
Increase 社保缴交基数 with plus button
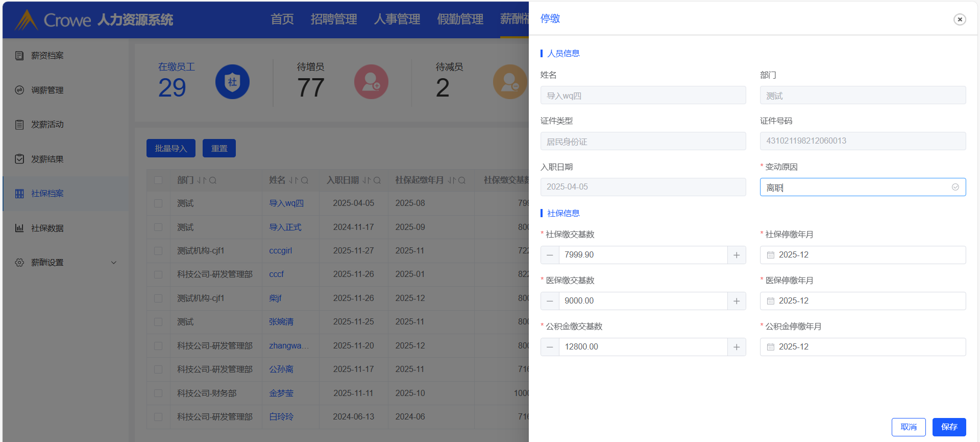click(737, 255)
